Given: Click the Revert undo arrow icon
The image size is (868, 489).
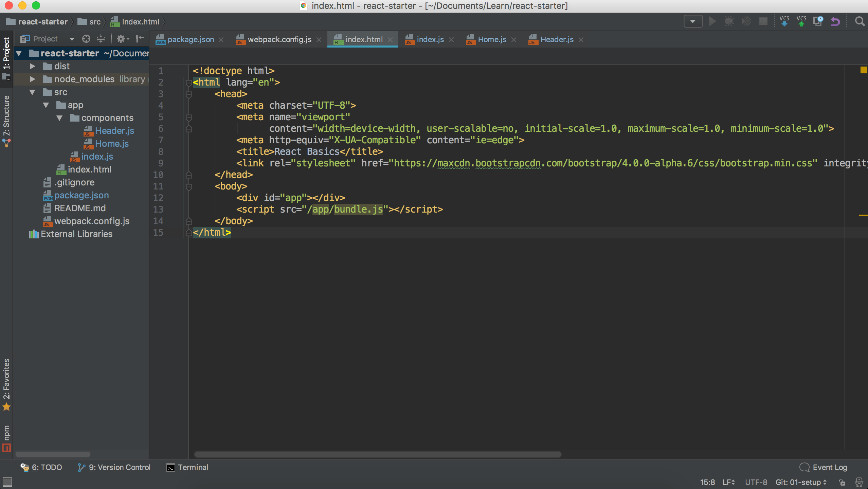Looking at the screenshot, I should coord(835,22).
